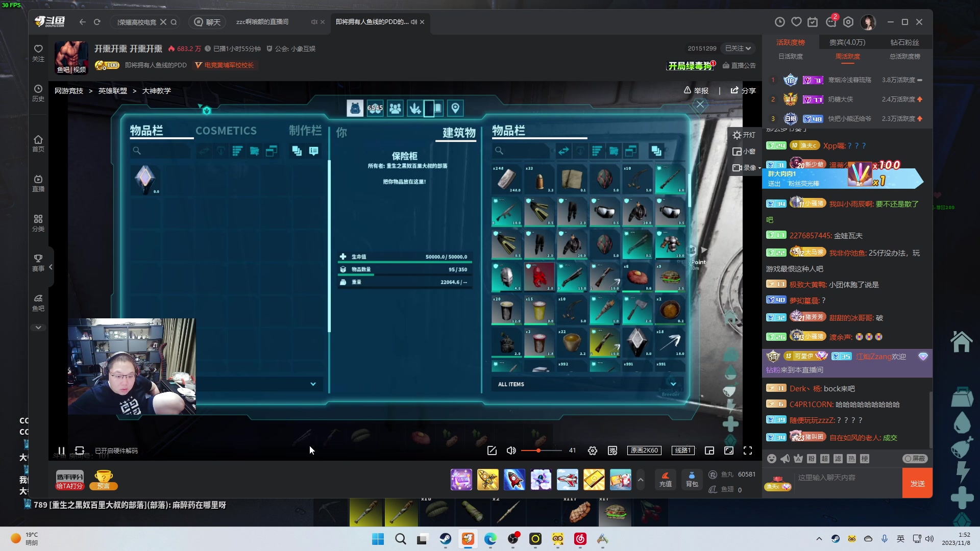The image size is (980, 551).
Task: Open 鱼吧 fish bar in sidebar
Action: tap(38, 303)
